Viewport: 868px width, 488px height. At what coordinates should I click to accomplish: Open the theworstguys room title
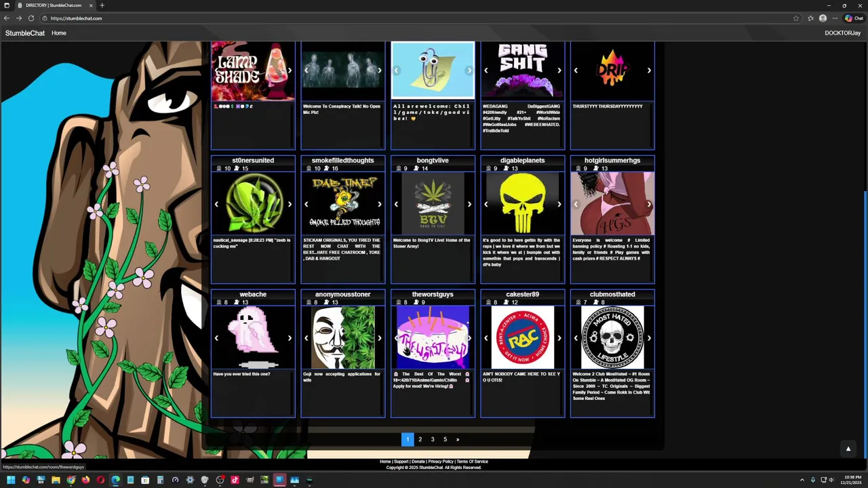433,294
